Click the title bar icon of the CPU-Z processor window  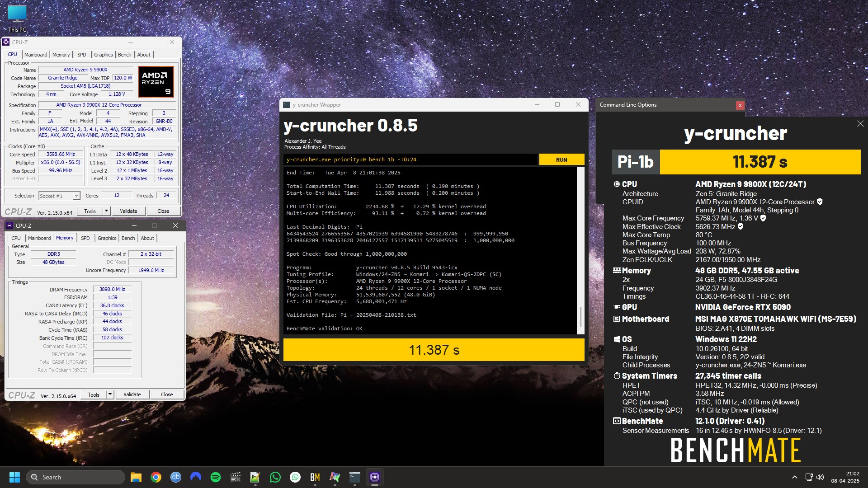6,42
